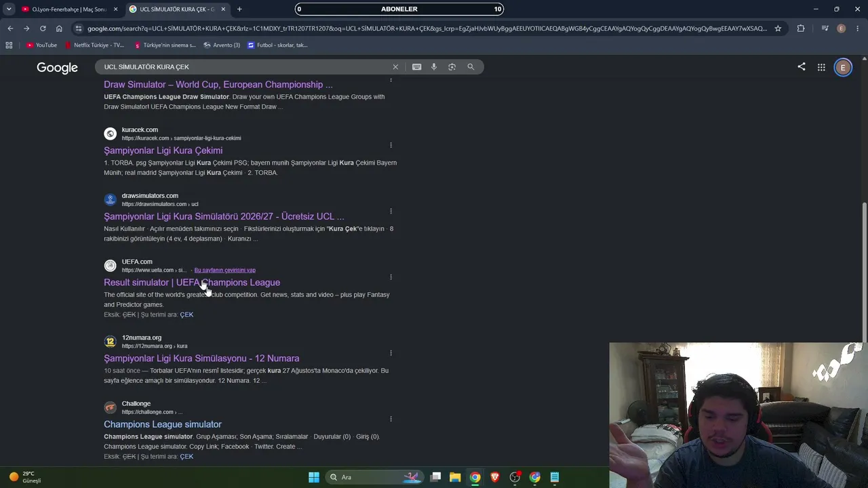
Task: Click the page vertical scrollbar thumb
Action: (x=864, y=271)
